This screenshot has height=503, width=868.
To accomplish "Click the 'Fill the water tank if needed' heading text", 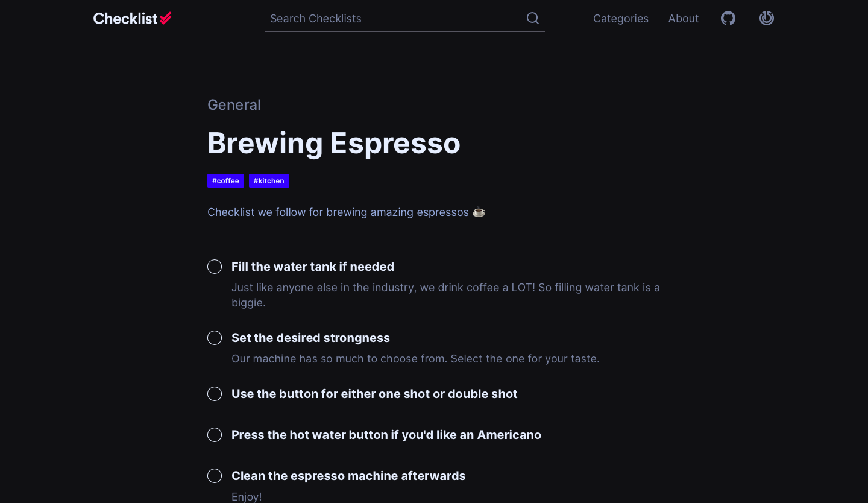I will [x=312, y=267].
